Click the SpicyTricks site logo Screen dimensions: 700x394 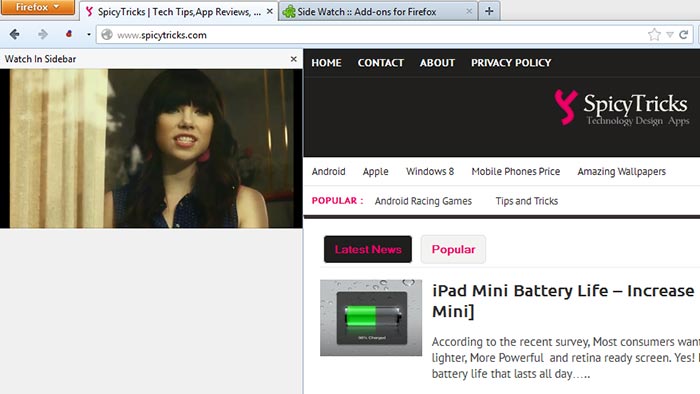click(x=622, y=108)
